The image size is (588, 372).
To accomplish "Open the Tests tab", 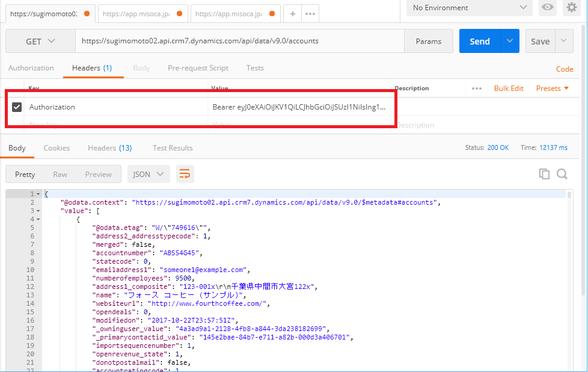I will (x=255, y=68).
